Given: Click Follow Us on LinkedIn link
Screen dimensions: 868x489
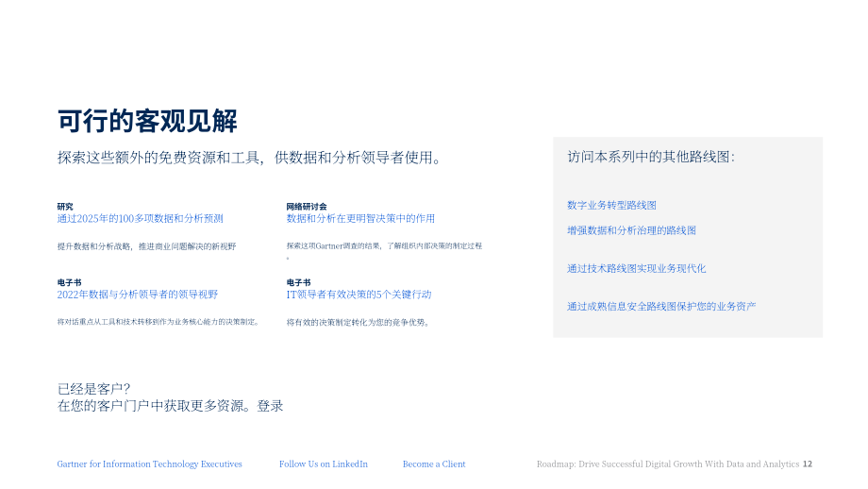Looking at the screenshot, I should tap(324, 464).
